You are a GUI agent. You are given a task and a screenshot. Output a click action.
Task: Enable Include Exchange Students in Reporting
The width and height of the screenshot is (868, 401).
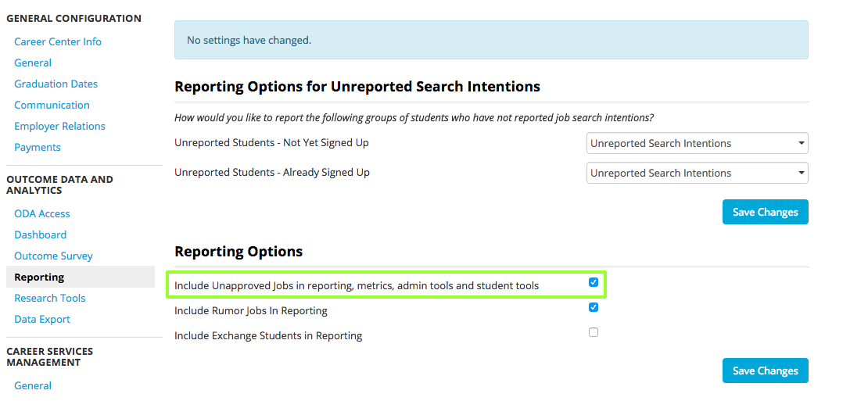[x=594, y=332]
